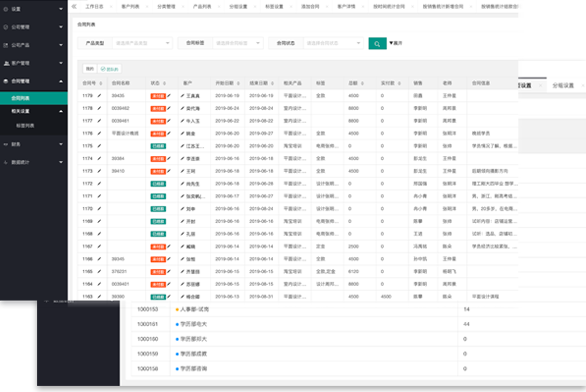Open the 产品类型 dropdown
Screen dimensions: 586x392
[142, 43]
